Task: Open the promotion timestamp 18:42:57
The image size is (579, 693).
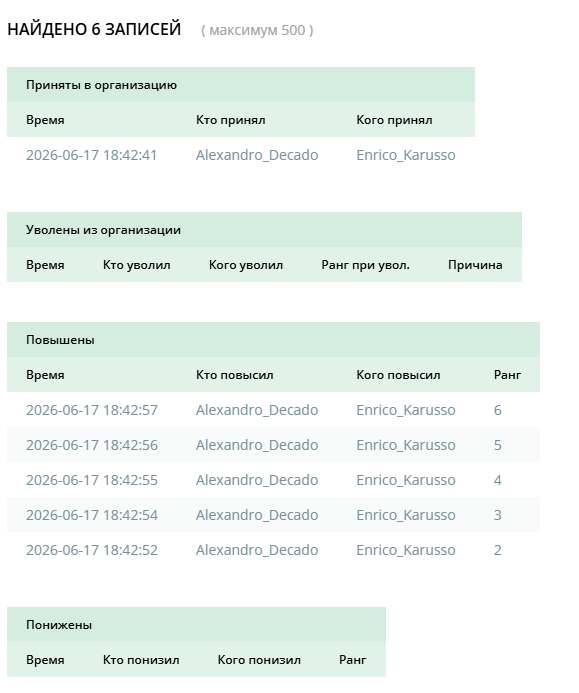Action: click(x=91, y=410)
